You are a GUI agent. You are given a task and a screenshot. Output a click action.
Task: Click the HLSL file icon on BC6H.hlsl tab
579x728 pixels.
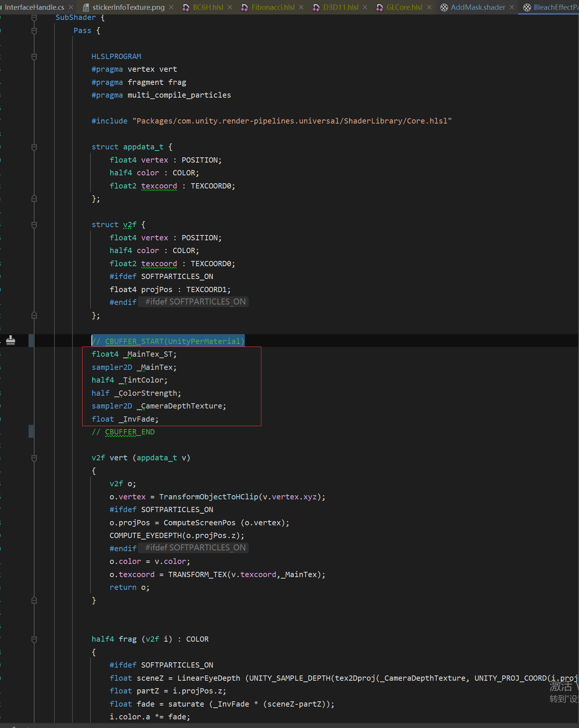click(x=186, y=8)
